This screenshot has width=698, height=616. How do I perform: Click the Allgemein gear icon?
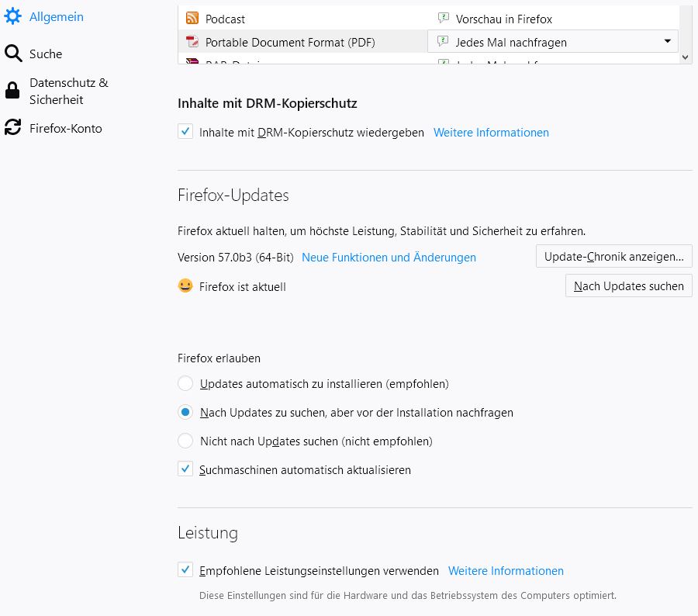coord(13,16)
